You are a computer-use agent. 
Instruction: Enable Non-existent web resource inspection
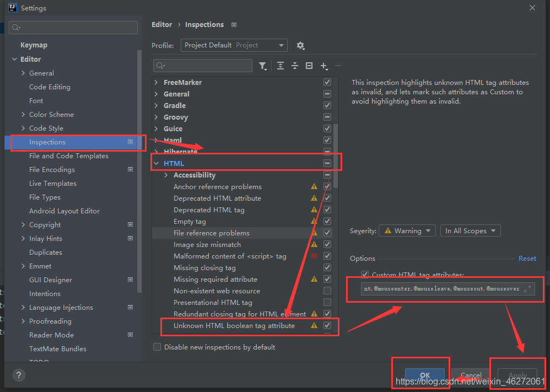[x=327, y=291]
